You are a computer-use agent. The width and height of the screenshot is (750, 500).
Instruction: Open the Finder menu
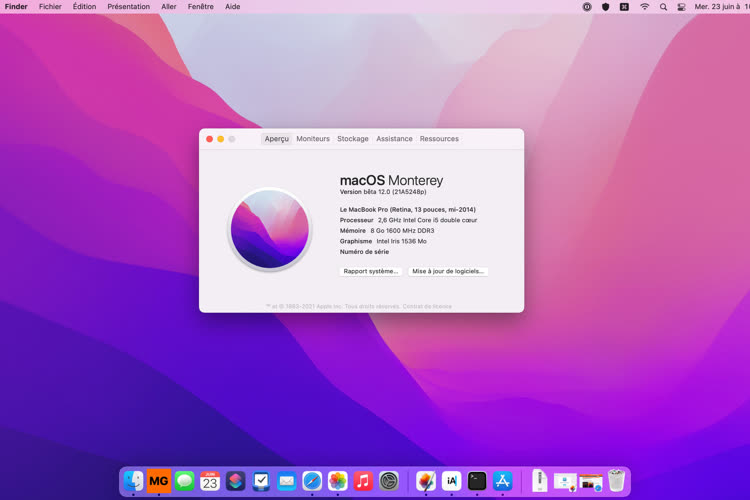tap(16, 7)
